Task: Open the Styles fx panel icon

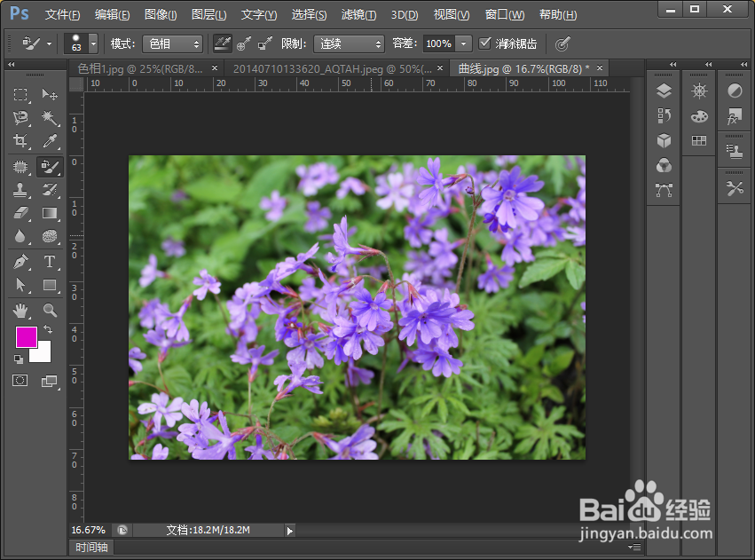Action: 735,116
